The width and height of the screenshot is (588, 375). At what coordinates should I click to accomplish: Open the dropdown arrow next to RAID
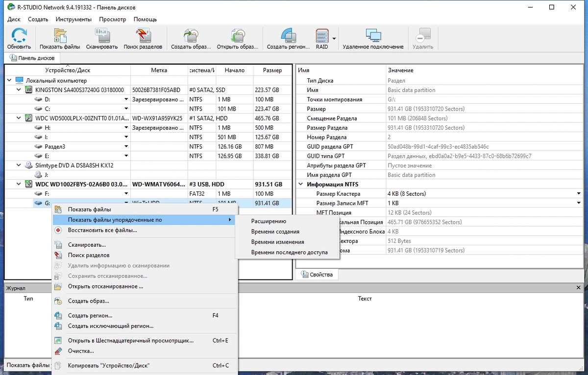pyautogui.click(x=334, y=39)
